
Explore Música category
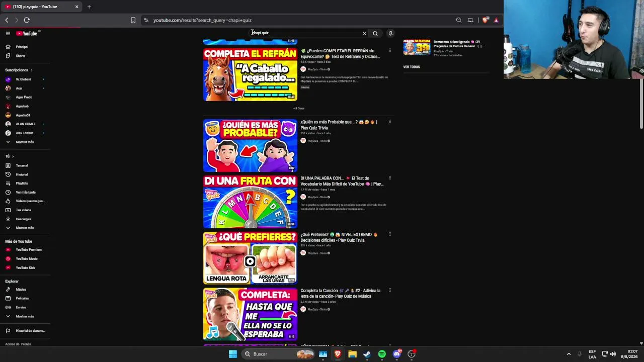pos(21,290)
